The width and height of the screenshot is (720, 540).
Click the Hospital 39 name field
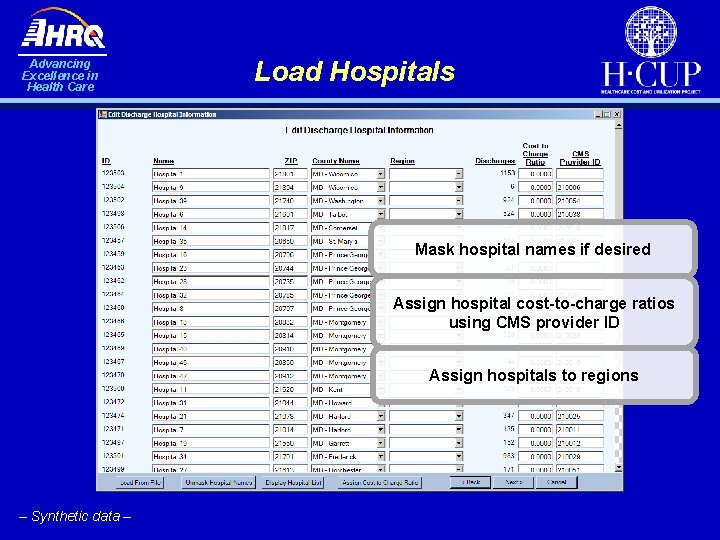point(210,201)
